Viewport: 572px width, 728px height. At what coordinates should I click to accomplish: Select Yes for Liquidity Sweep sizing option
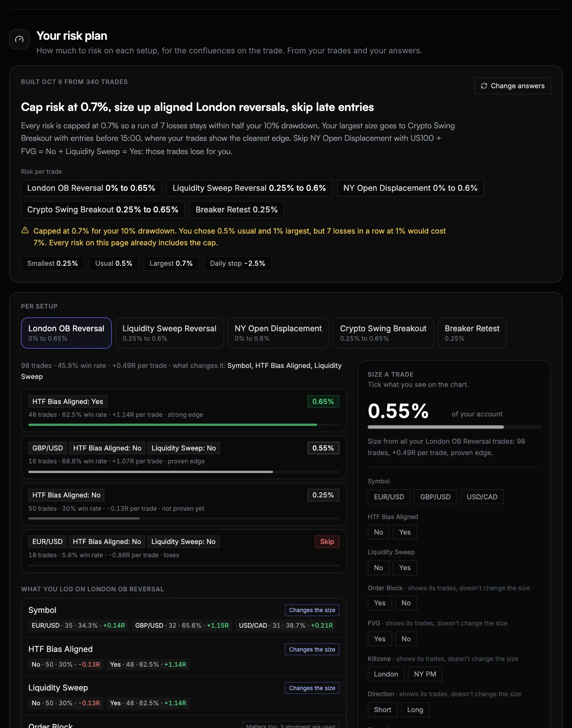point(405,567)
